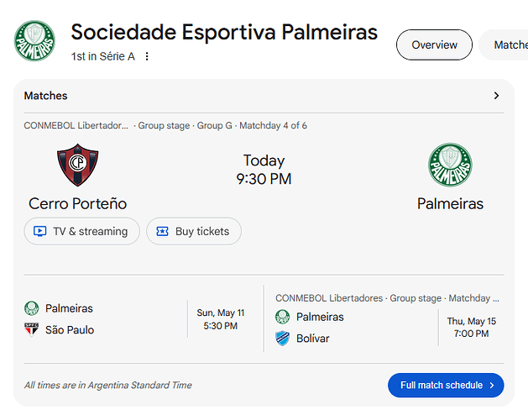528x420 pixels.
Task: Open the Palmeiras vs São Paulo May 11 match
Action: [139, 319]
